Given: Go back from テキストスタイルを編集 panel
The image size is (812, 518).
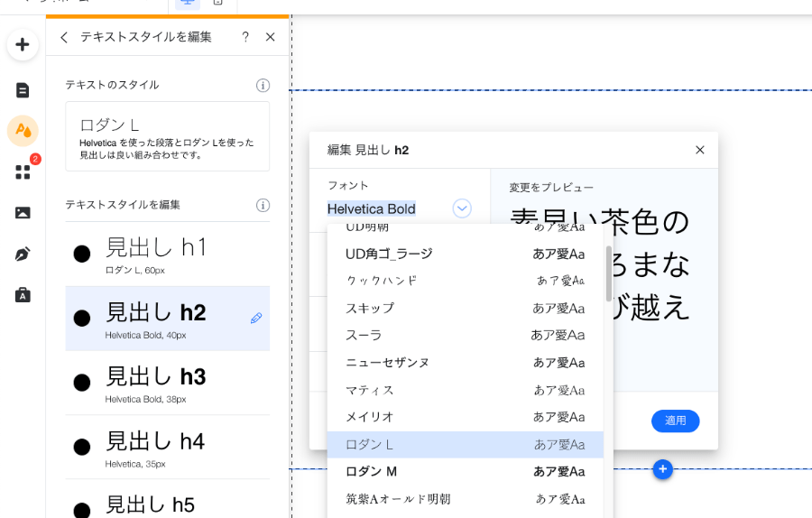Looking at the screenshot, I should point(64,37).
